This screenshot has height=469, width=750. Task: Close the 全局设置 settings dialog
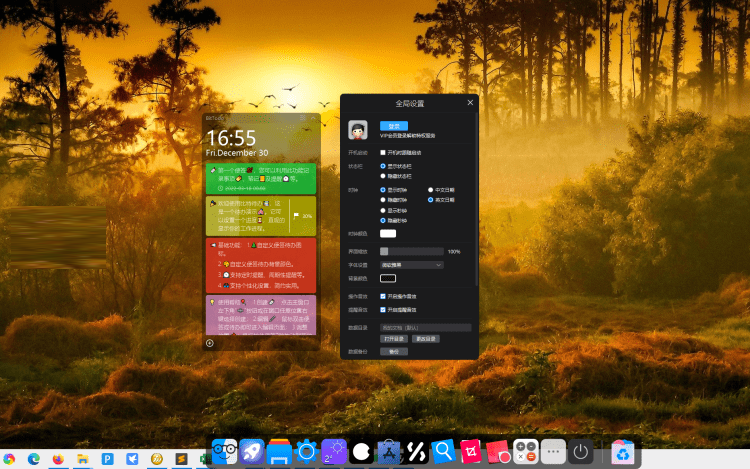pos(470,103)
